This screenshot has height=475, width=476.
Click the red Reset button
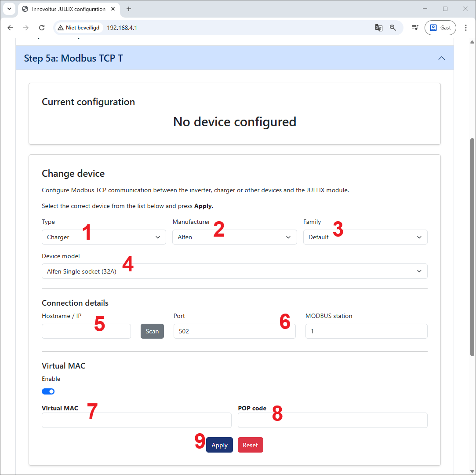click(x=250, y=445)
